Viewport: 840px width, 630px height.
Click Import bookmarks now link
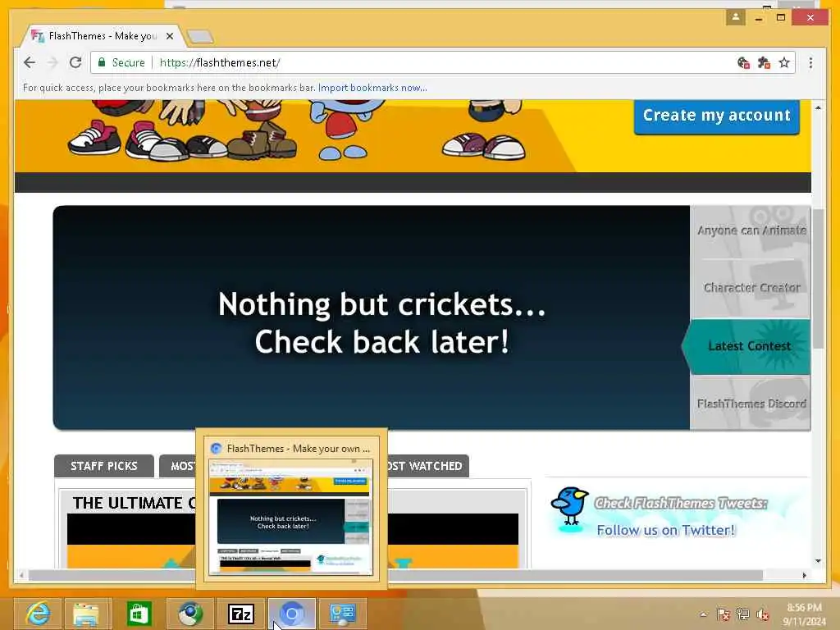pos(372,88)
